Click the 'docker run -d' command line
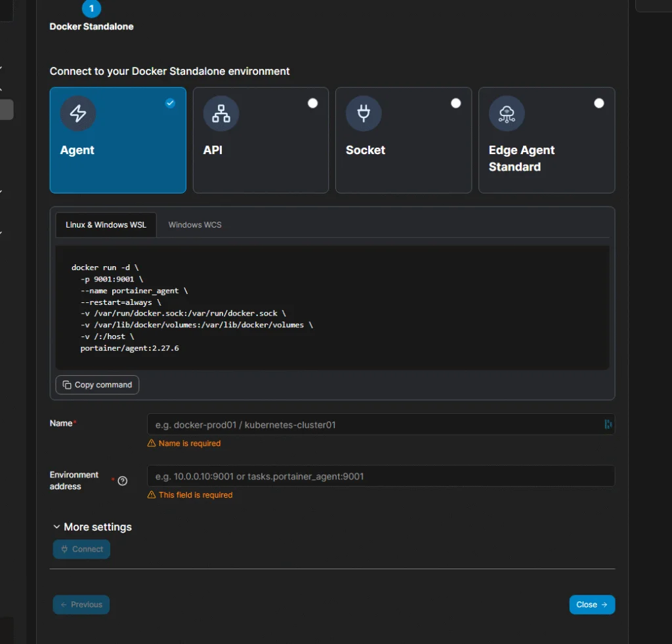The width and height of the screenshot is (672, 644). [x=105, y=268]
